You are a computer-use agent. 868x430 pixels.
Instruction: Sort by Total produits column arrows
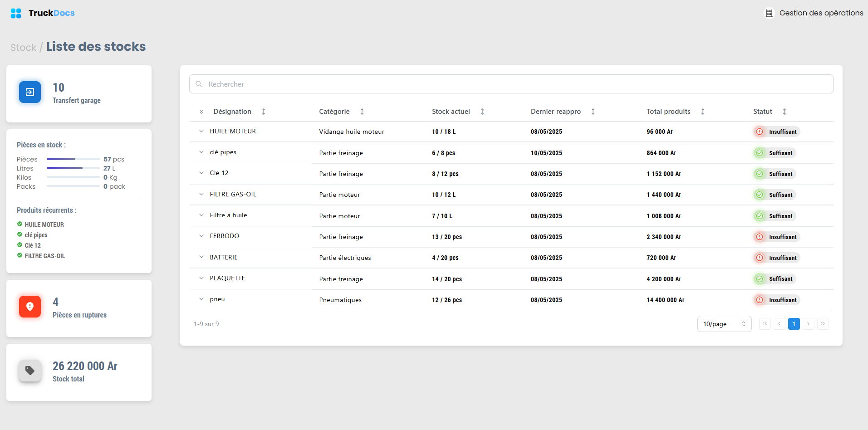703,112
